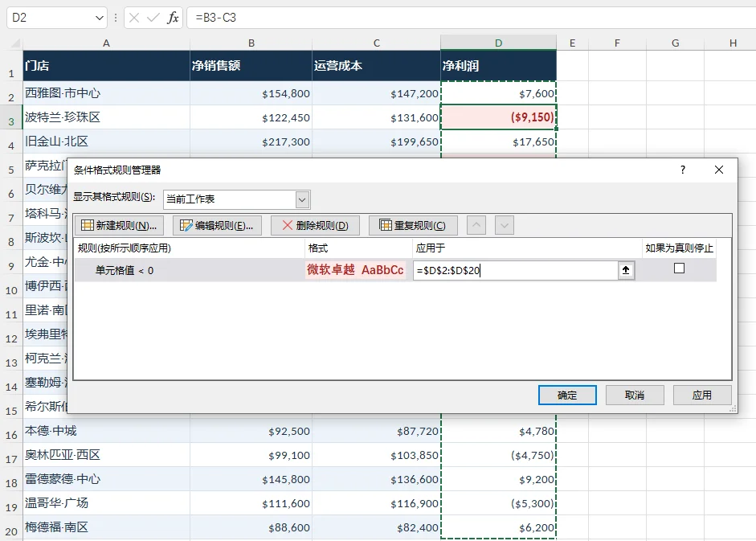756x541 pixels.
Task: Click the 净销售额 header cell
Action: [x=251, y=66]
